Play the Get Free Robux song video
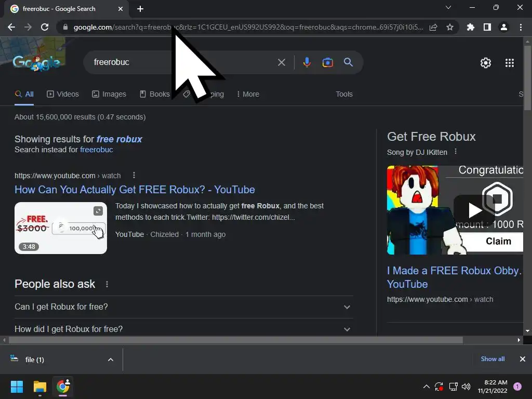The image size is (532, 399). pos(475,210)
